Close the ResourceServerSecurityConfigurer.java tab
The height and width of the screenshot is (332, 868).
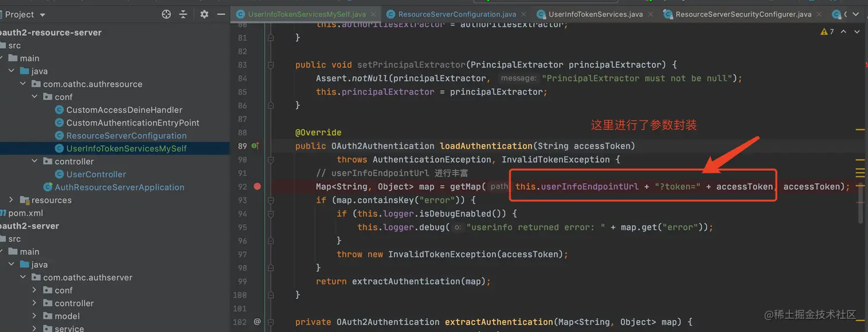[820, 14]
